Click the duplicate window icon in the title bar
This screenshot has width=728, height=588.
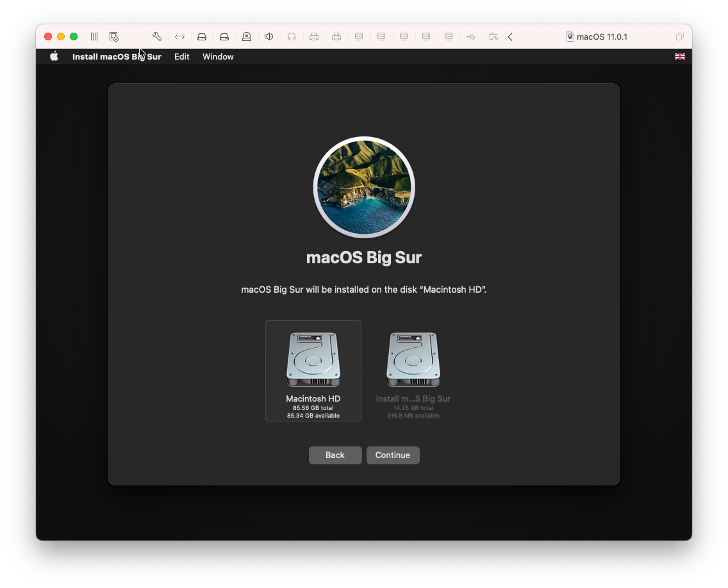(680, 37)
